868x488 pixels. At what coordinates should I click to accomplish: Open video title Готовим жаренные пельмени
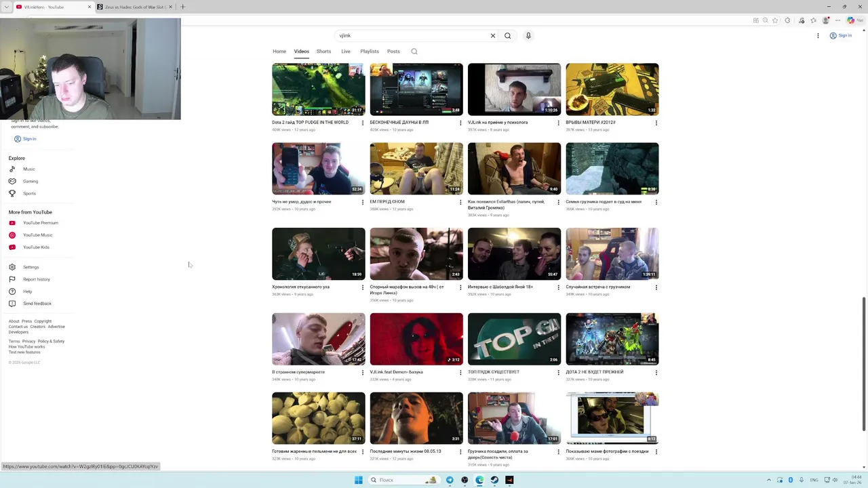pos(314,451)
